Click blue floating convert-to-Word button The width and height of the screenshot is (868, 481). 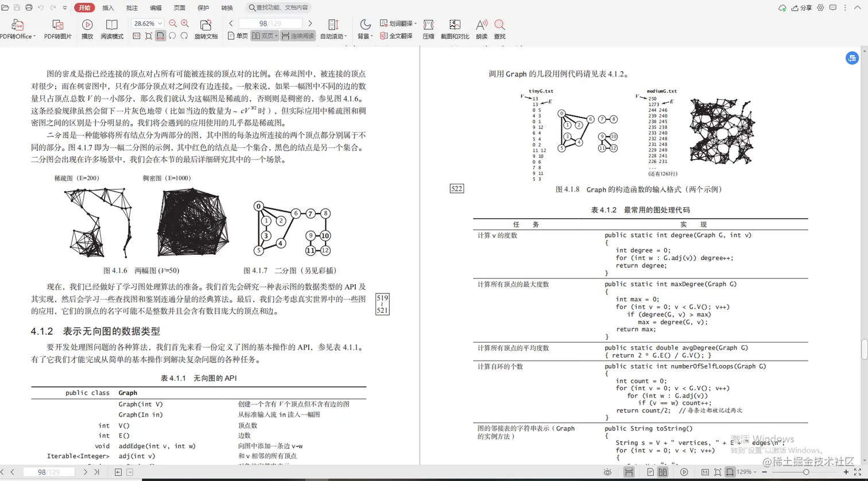[852, 57]
